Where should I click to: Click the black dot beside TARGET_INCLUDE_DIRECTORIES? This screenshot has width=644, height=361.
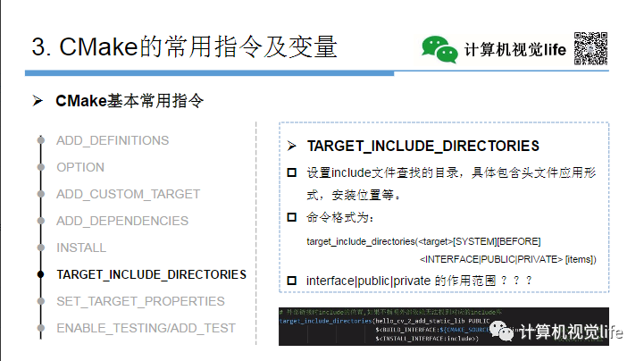pos(41,274)
